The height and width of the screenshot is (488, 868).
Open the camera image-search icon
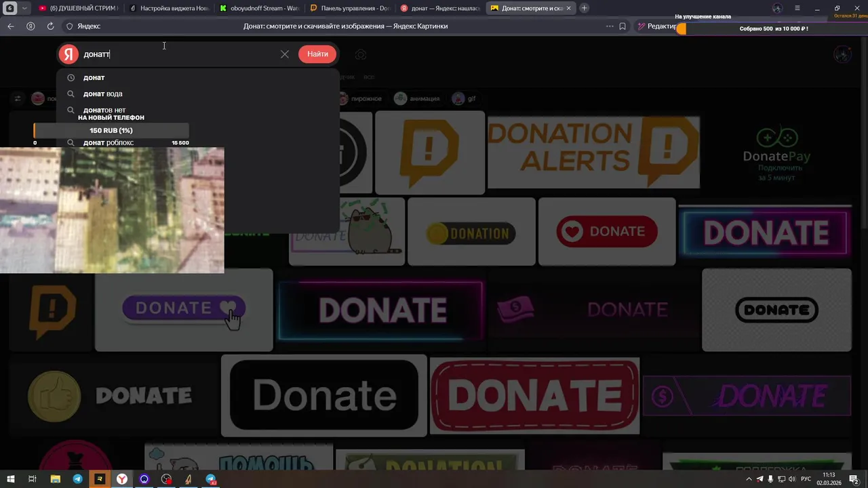click(361, 54)
